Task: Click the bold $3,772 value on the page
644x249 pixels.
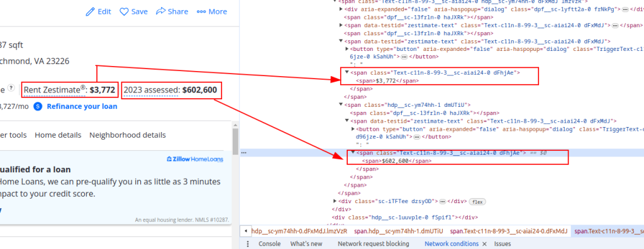Action: 103,89
